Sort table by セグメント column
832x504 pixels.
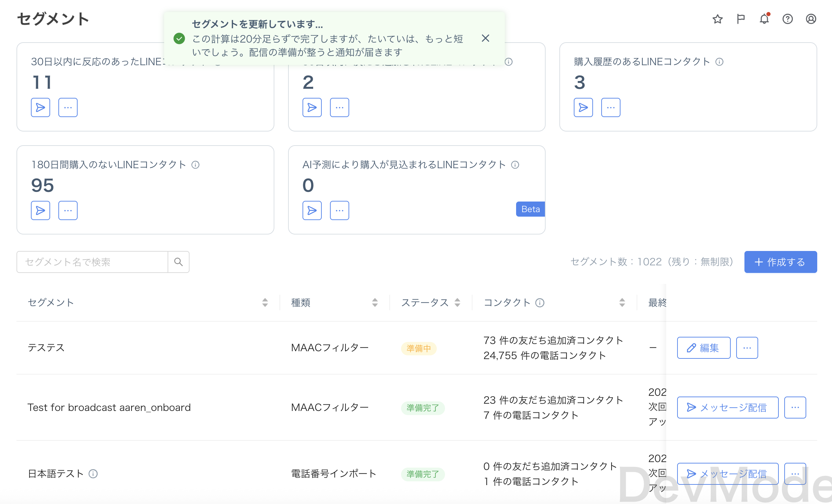(x=265, y=302)
